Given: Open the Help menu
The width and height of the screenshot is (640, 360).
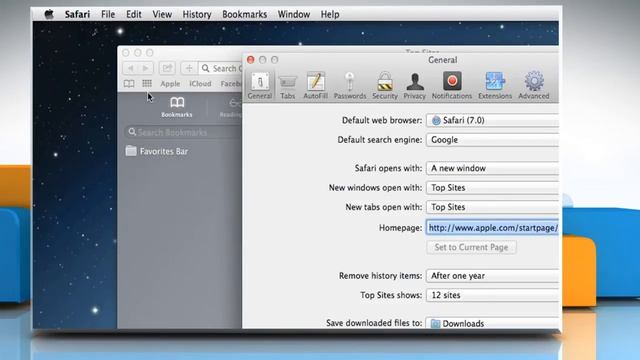Looking at the screenshot, I should coord(330,15).
